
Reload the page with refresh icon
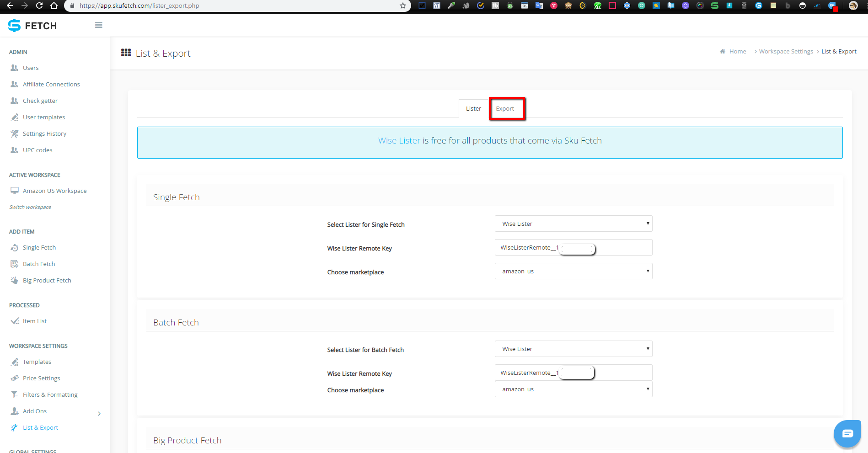pos(39,5)
